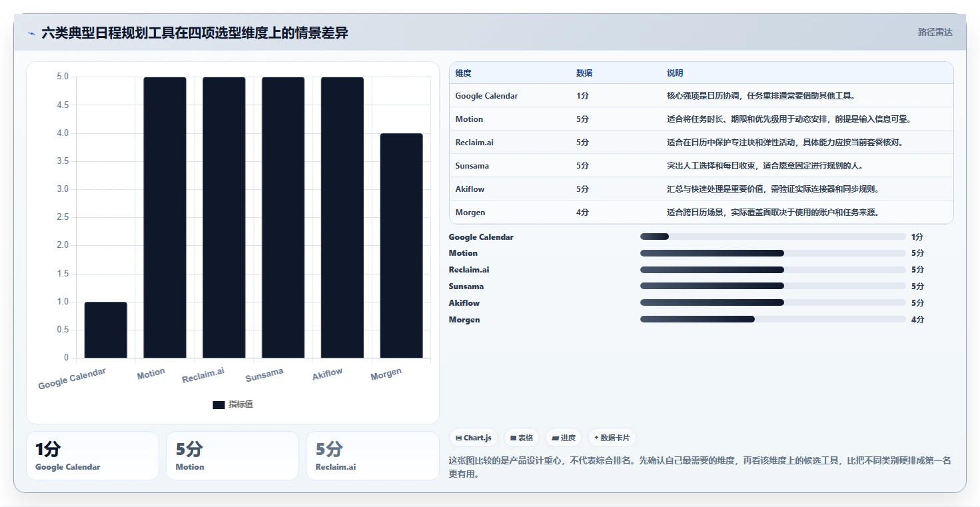Click the description 适合将任务时长、期限和优先级
This screenshot has width=980, height=507.
tap(788, 119)
